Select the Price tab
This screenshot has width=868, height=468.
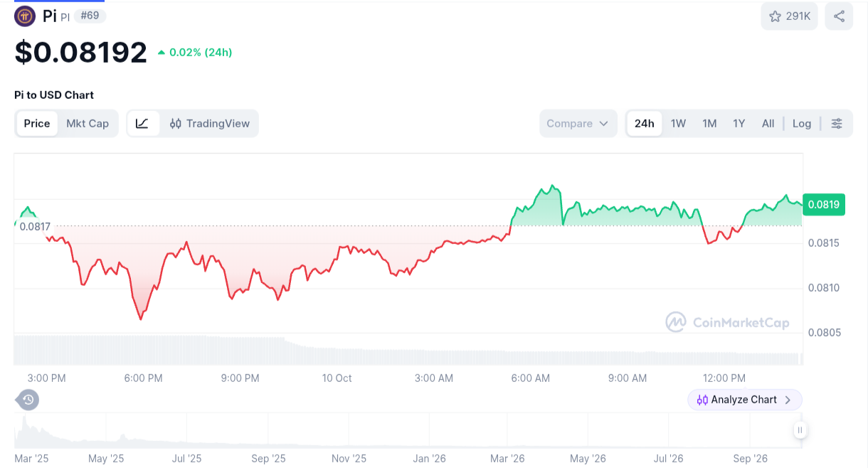pyautogui.click(x=37, y=123)
